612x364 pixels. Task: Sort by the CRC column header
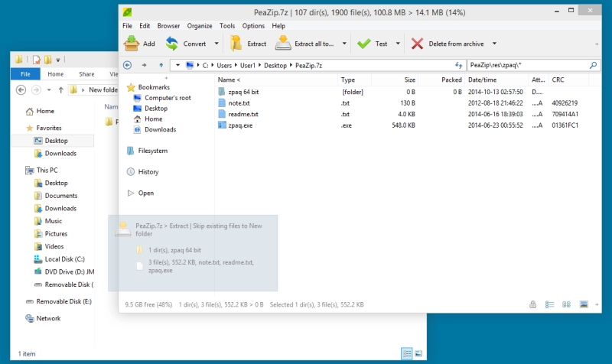pos(568,80)
